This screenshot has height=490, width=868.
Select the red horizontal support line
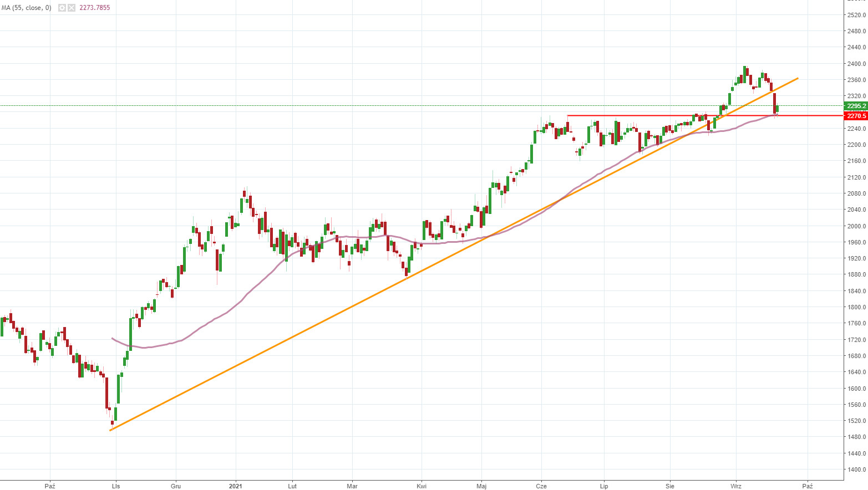(x=704, y=116)
